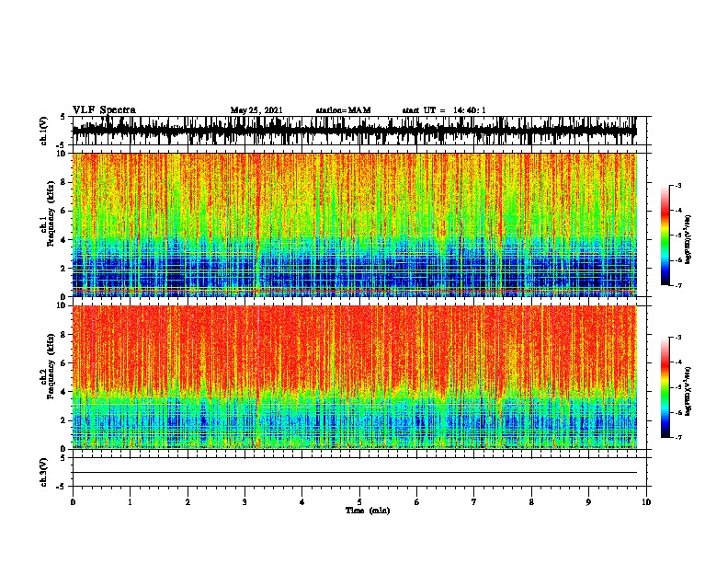Click the "station=MAM" header label
The width and height of the screenshot is (728, 563).
(343, 110)
